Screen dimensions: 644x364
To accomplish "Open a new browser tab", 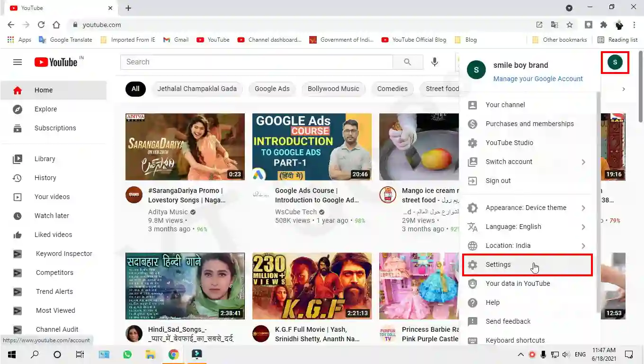I will [128, 8].
